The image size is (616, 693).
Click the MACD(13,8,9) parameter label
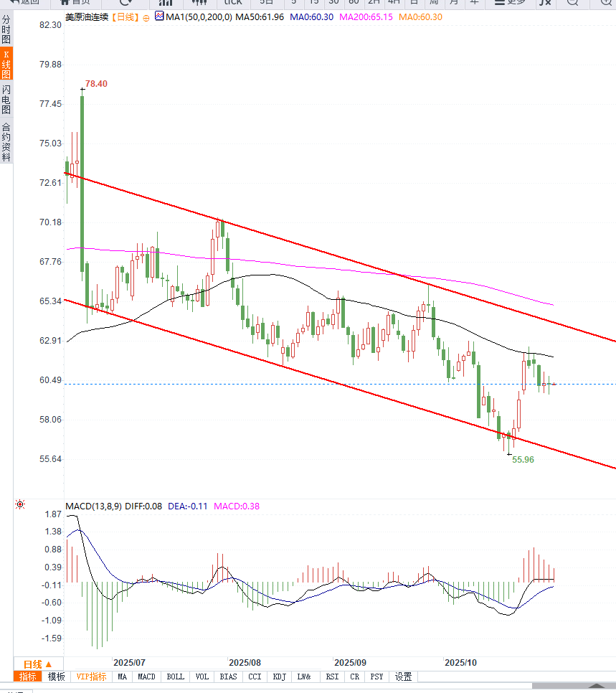[x=94, y=506]
